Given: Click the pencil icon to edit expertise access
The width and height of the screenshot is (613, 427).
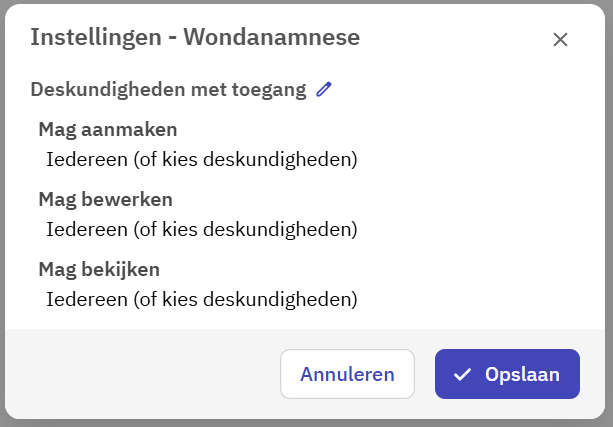Looking at the screenshot, I should point(323,89).
